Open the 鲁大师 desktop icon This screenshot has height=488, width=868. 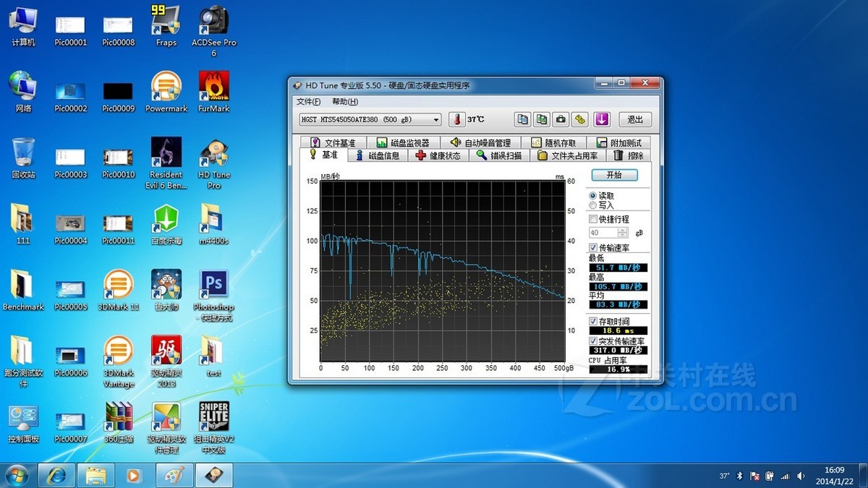(166, 289)
